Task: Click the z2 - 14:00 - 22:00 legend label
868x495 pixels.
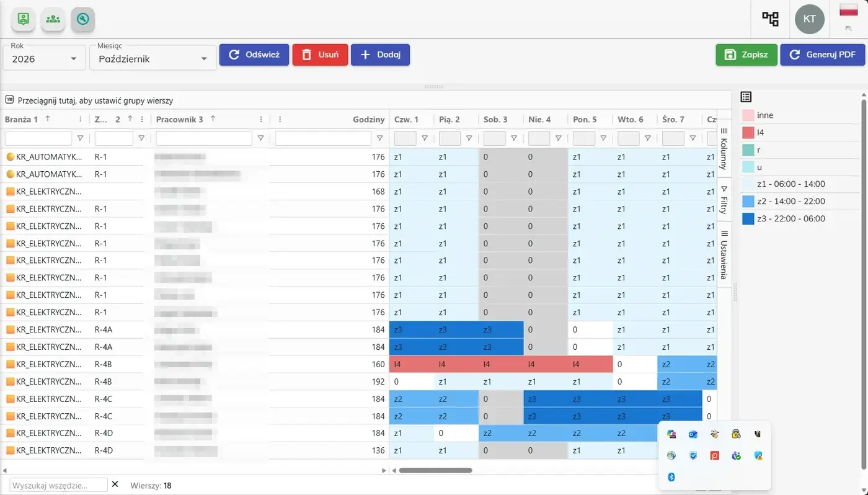Action: click(790, 202)
